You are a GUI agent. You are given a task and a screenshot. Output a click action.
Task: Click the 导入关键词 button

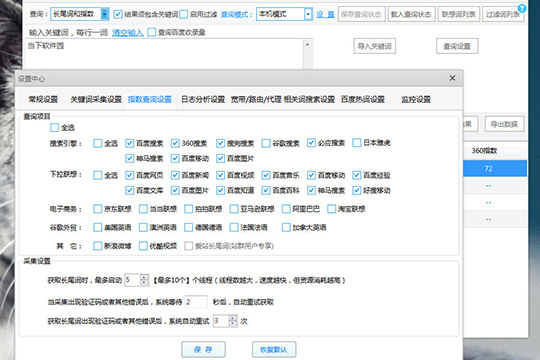pyautogui.click(x=374, y=46)
